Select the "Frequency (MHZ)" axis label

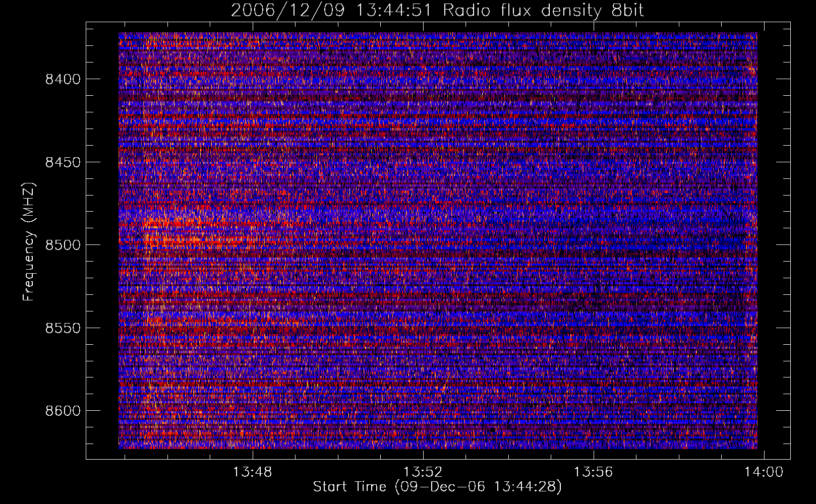click(29, 242)
